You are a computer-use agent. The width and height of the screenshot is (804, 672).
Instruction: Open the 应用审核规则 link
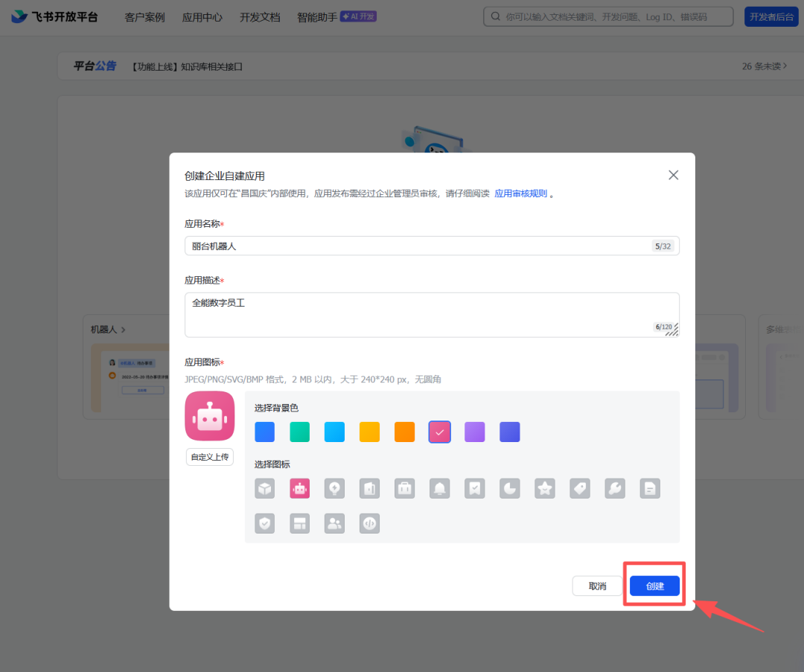pyautogui.click(x=520, y=193)
